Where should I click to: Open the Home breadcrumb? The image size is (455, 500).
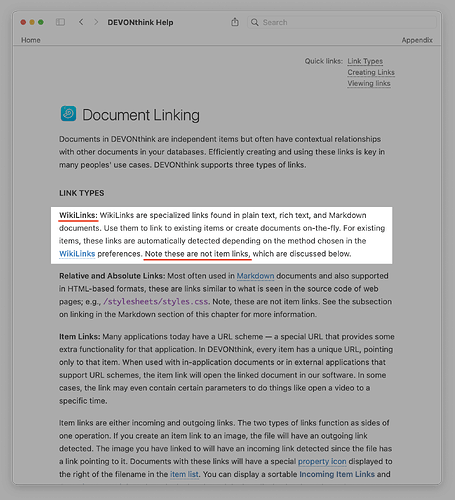(31, 40)
